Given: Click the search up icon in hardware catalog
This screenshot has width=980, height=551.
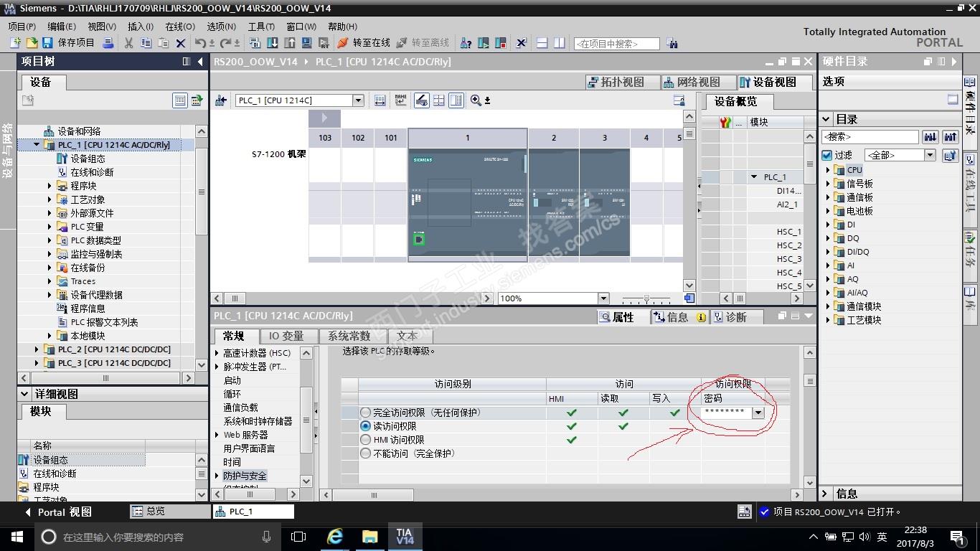Looking at the screenshot, I should coord(951,136).
